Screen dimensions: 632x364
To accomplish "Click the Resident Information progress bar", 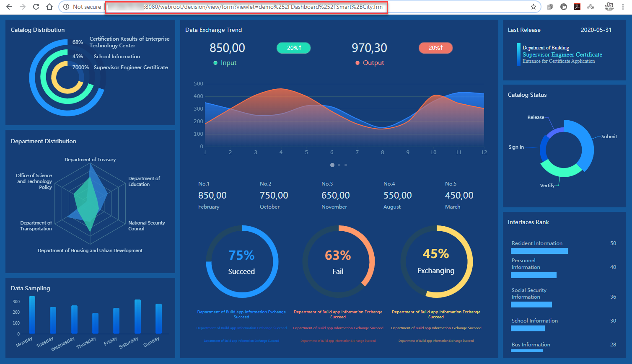I will pyautogui.click(x=539, y=250).
